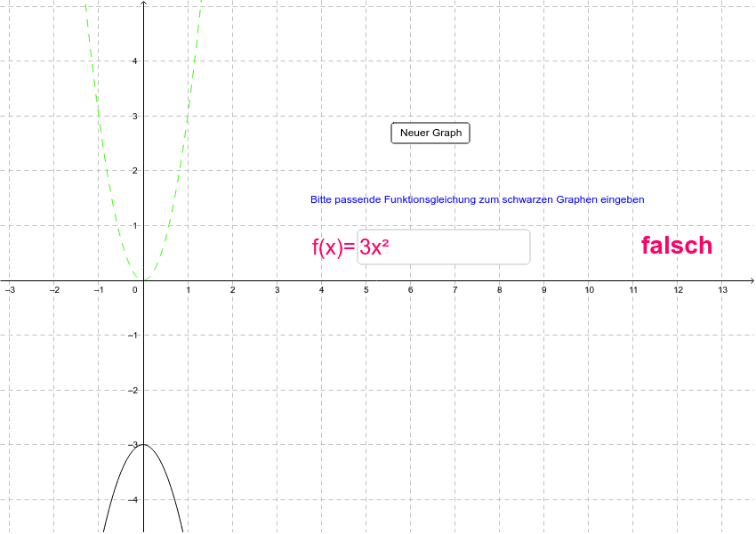Click the y-axis label 4

pyautogui.click(x=135, y=61)
